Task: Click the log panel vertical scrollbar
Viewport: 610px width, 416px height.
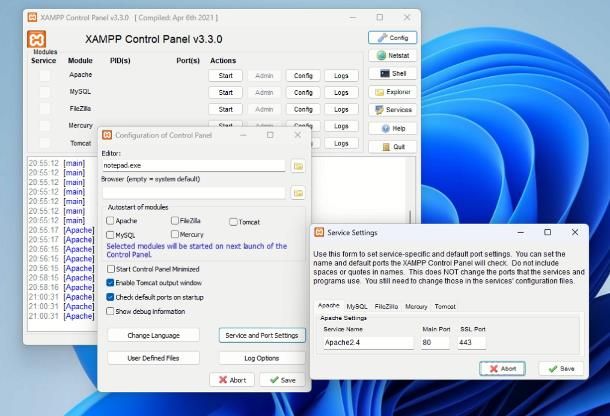Action: click(410, 216)
